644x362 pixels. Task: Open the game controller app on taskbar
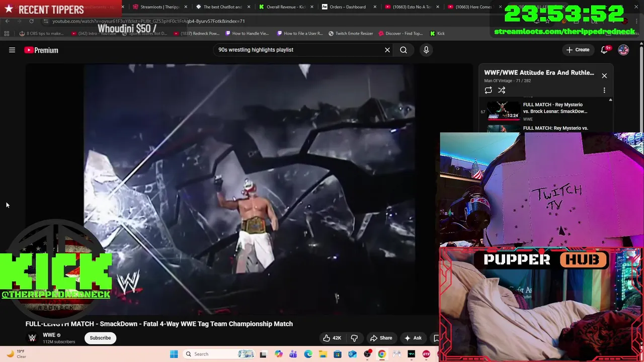[x=397, y=354]
